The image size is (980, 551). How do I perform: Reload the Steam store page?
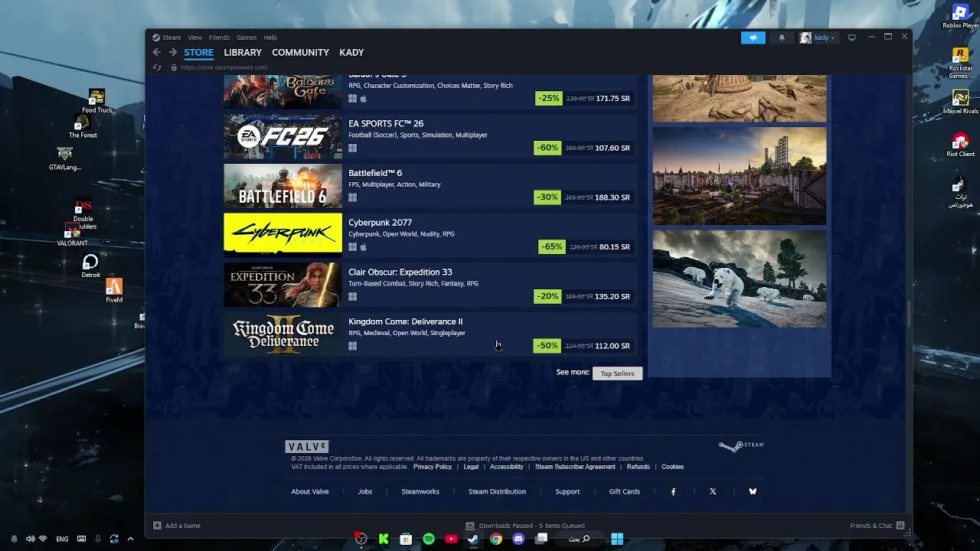point(157,67)
